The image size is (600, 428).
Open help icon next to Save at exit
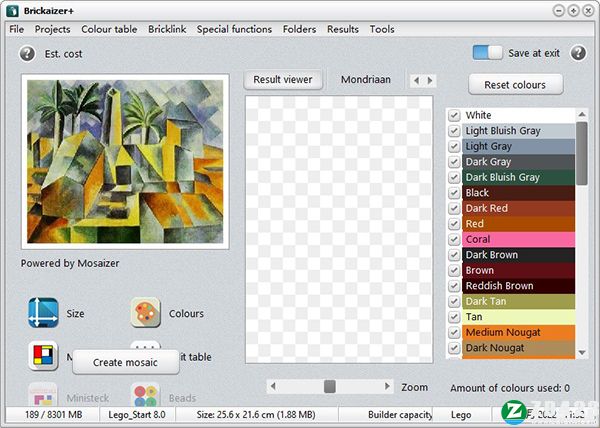[578, 53]
